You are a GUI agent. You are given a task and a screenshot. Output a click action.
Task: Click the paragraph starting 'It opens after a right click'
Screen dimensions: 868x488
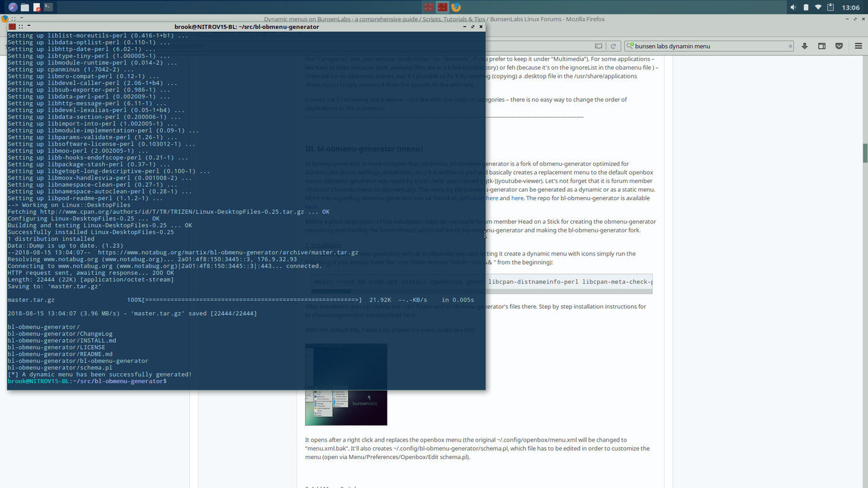[x=477, y=448]
